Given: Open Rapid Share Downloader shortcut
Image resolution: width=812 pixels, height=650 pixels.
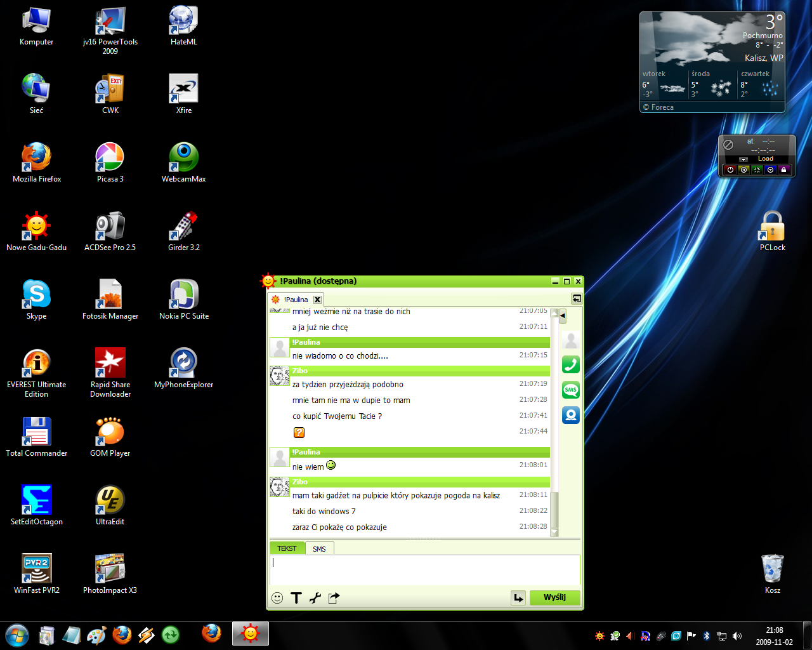Looking at the screenshot, I should 110,373.
